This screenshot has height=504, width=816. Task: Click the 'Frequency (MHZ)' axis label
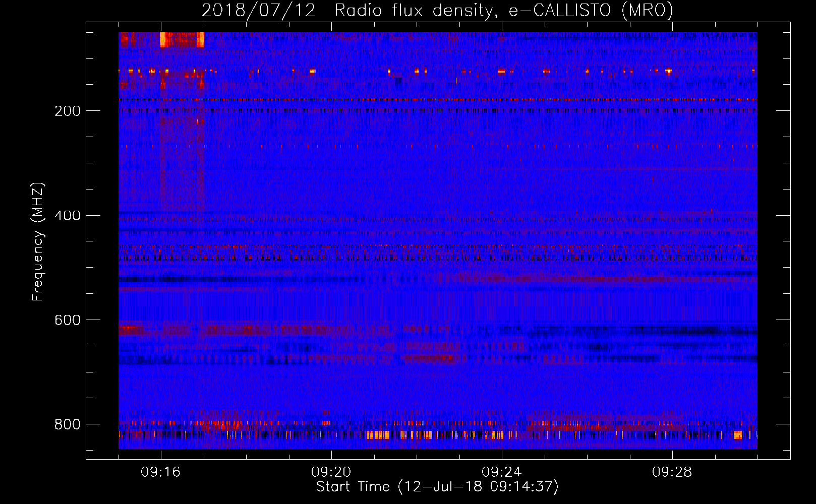coord(38,242)
